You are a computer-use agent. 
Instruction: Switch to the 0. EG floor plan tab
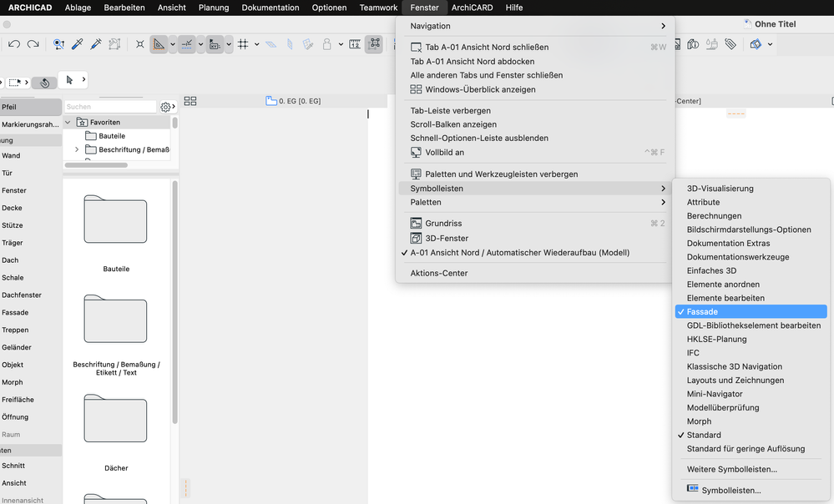(x=293, y=101)
